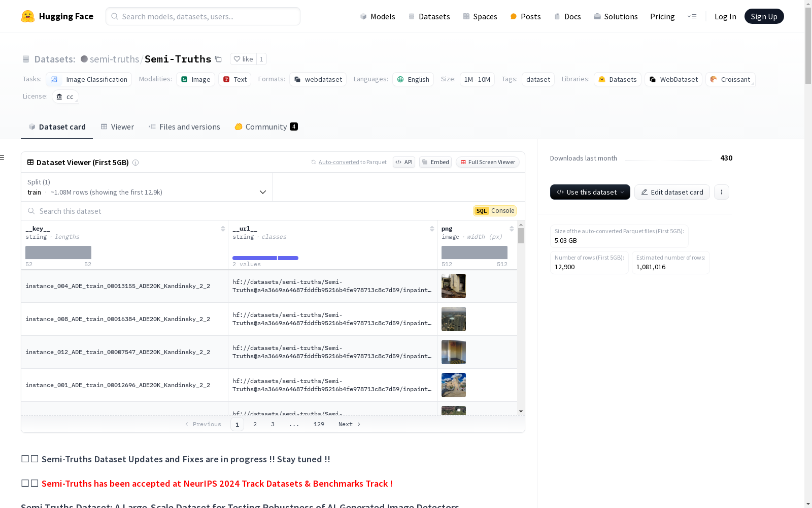The width and height of the screenshot is (812, 508).
Task: Switch to the Dataset card tab
Action: (57, 127)
